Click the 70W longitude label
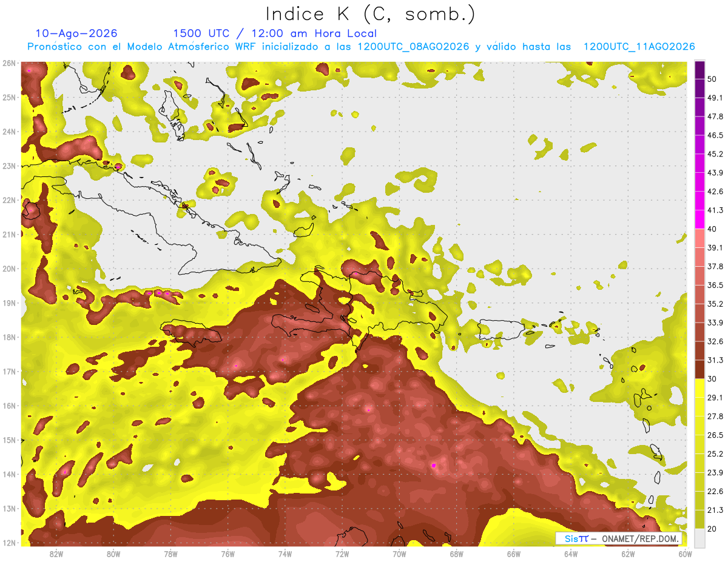 click(x=399, y=554)
